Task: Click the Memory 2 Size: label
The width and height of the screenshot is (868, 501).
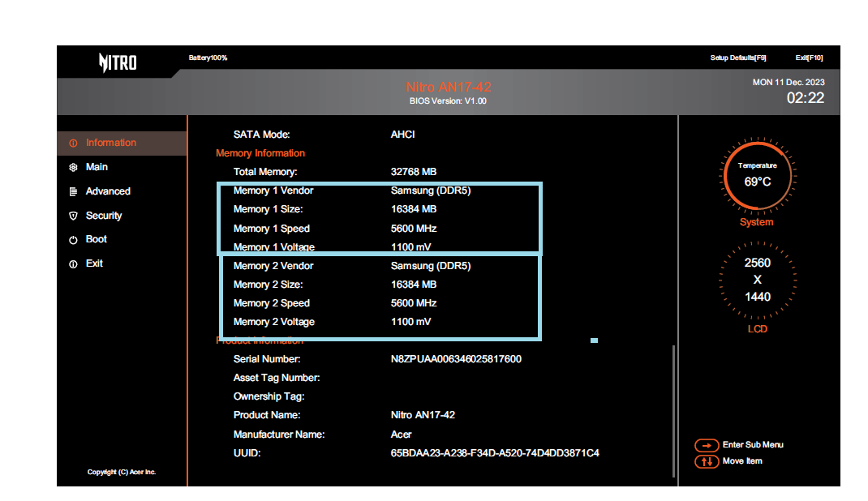Action: click(x=268, y=285)
